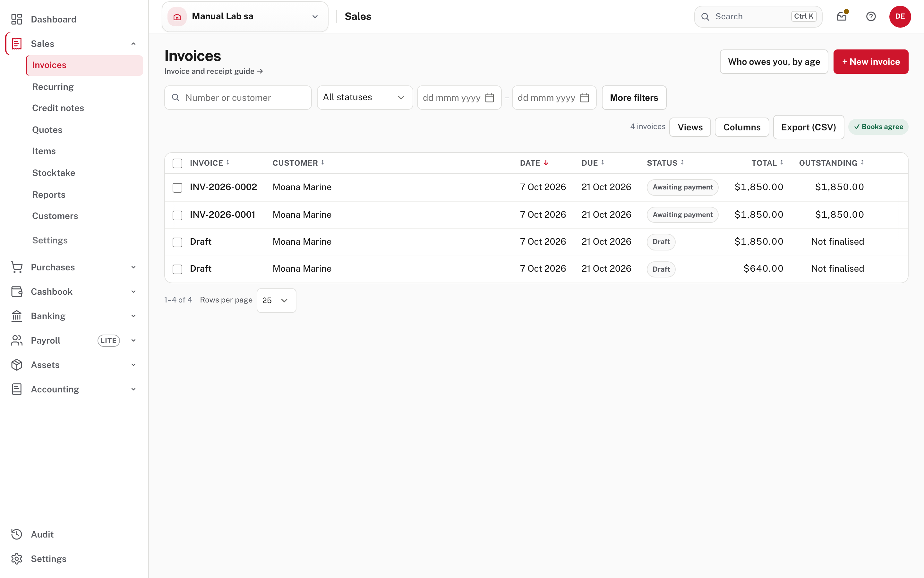Open the Rows per page dropdown
The image size is (924, 578).
pyautogui.click(x=276, y=301)
